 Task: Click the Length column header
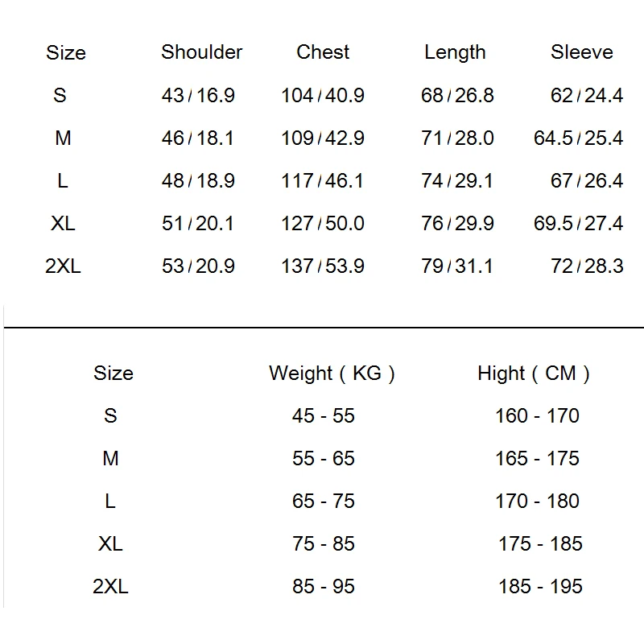455,53
